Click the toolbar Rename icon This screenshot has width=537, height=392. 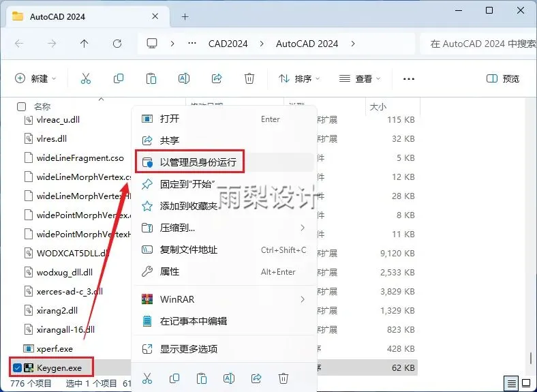coord(184,79)
